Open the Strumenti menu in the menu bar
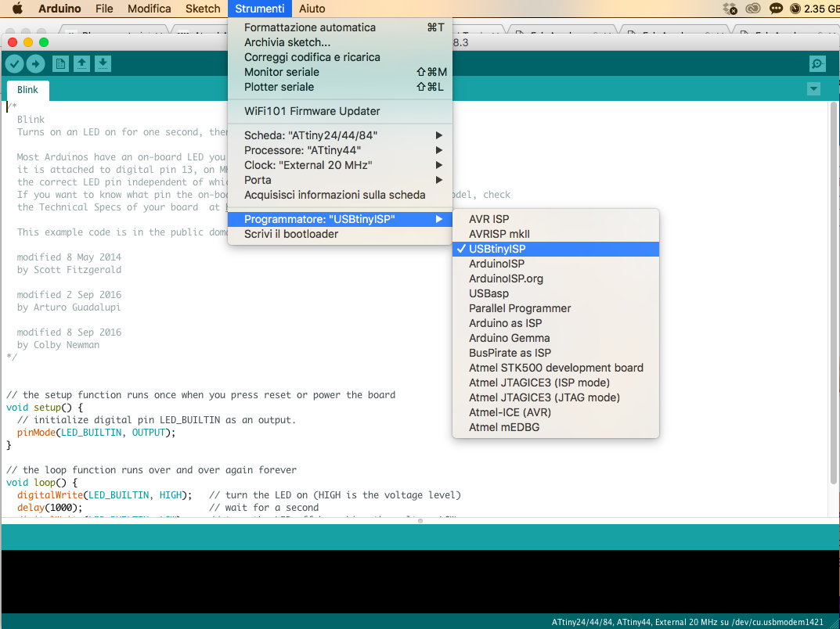Viewport: 840px width, 629px height. tap(260, 9)
